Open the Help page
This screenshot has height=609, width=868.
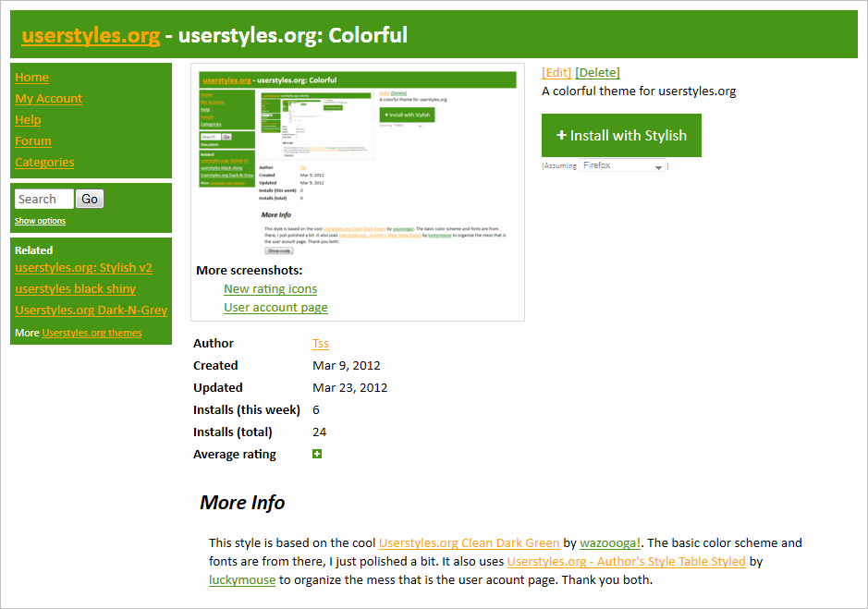28,119
